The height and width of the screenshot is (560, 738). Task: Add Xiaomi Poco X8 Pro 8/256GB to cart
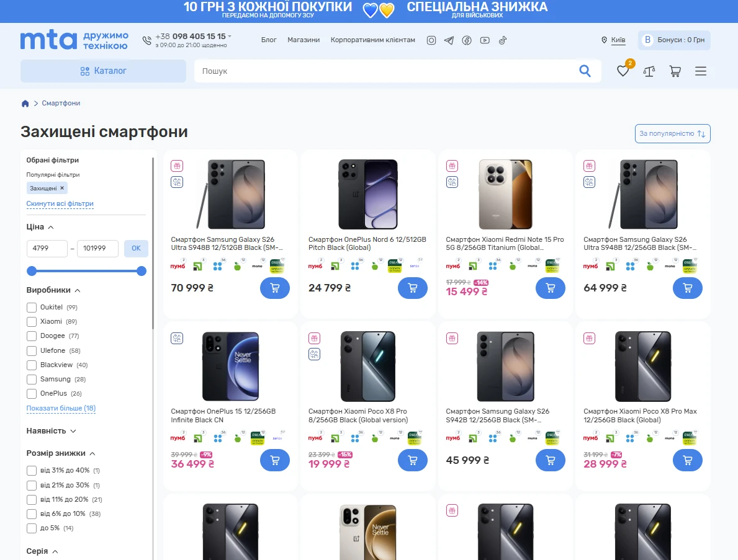coord(413,460)
